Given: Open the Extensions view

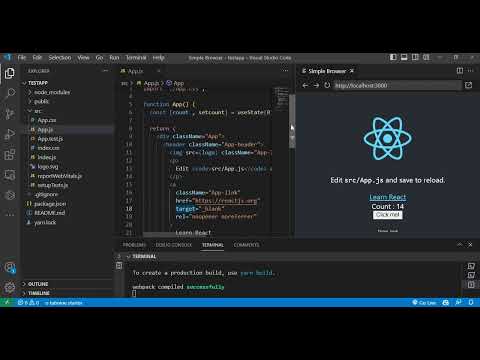Looking at the screenshot, I should (x=10, y=154).
